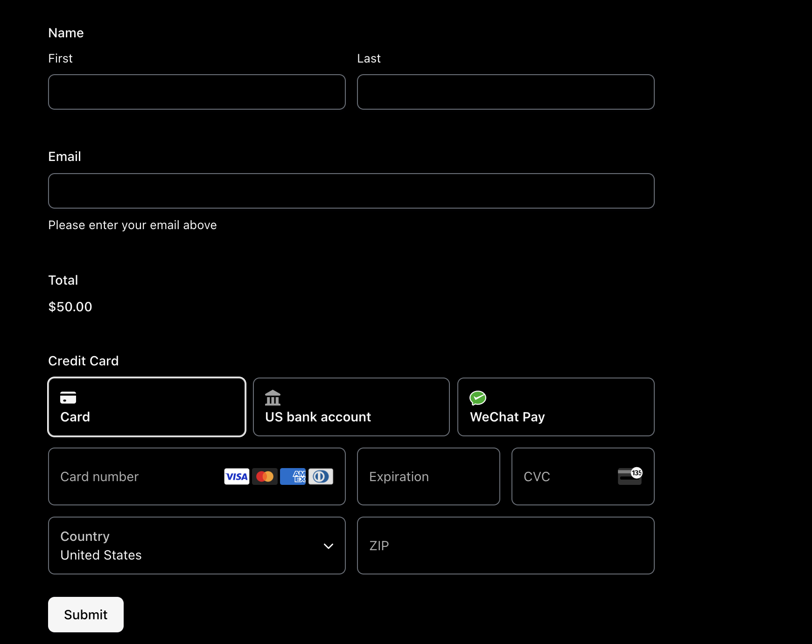Image resolution: width=812 pixels, height=644 pixels.
Task: Click the Mastercard logo icon
Action: click(265, 476)
